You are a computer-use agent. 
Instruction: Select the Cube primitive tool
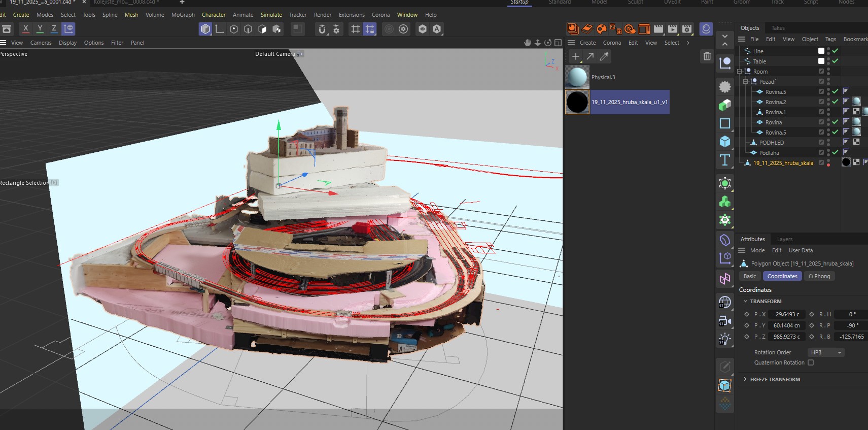(725, 142)
